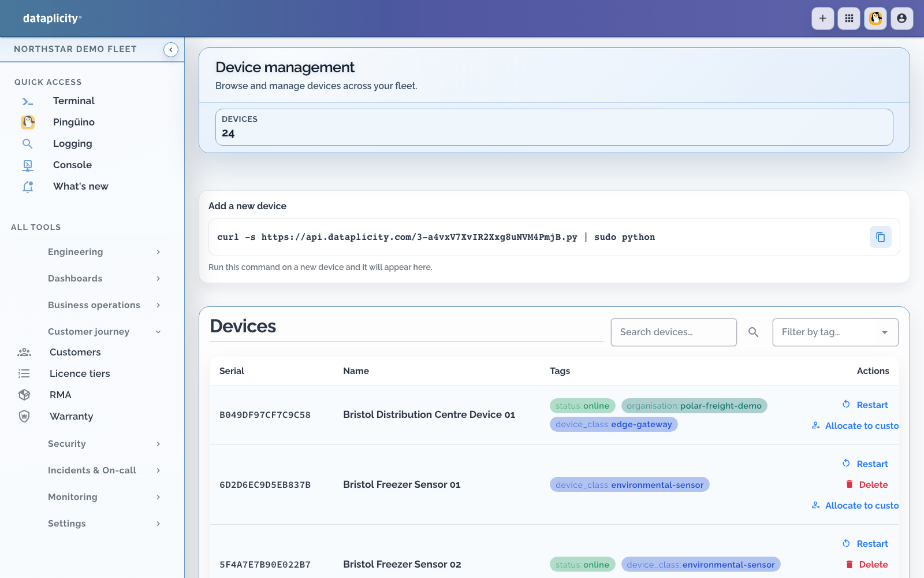
Task: Click the Serial column header
Action: (x=232, y=371)
